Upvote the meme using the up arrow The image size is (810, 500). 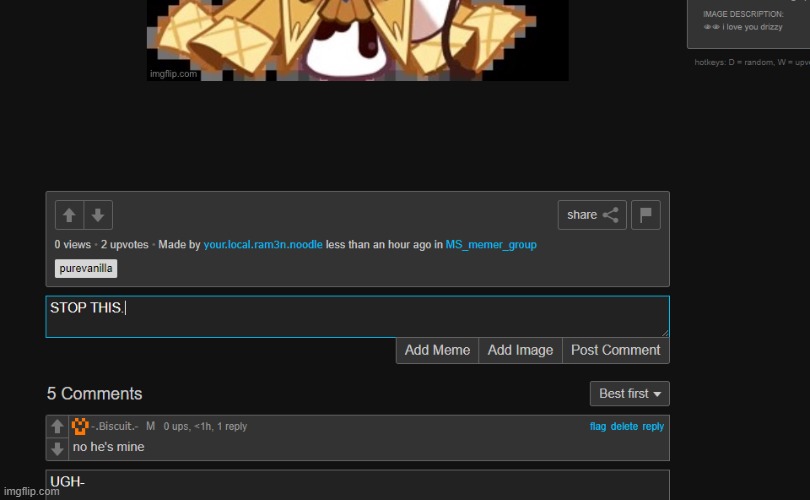click(69, 215)
